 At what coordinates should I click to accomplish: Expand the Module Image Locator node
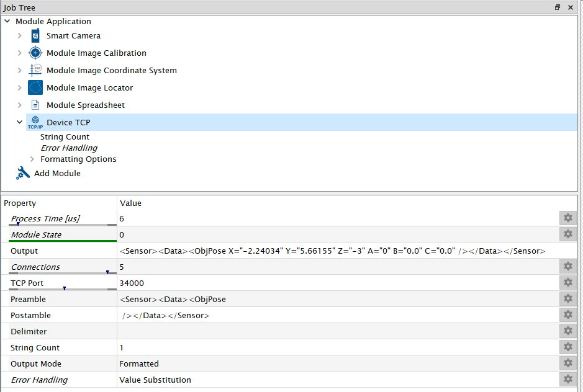20,87
